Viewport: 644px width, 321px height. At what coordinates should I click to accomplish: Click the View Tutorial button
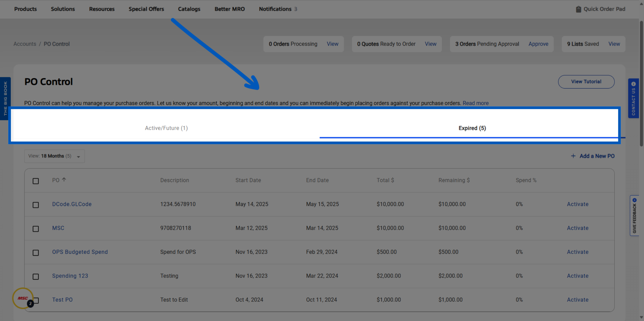point(586,82)
